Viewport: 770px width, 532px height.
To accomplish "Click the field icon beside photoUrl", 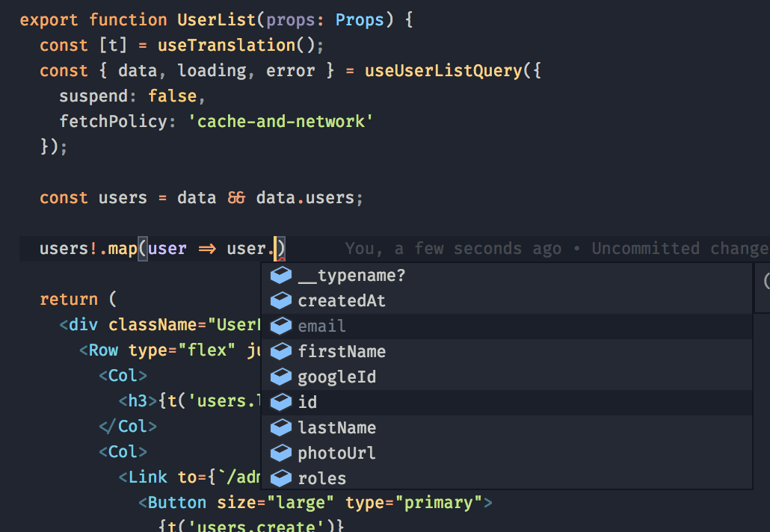I will coord(280,453).
